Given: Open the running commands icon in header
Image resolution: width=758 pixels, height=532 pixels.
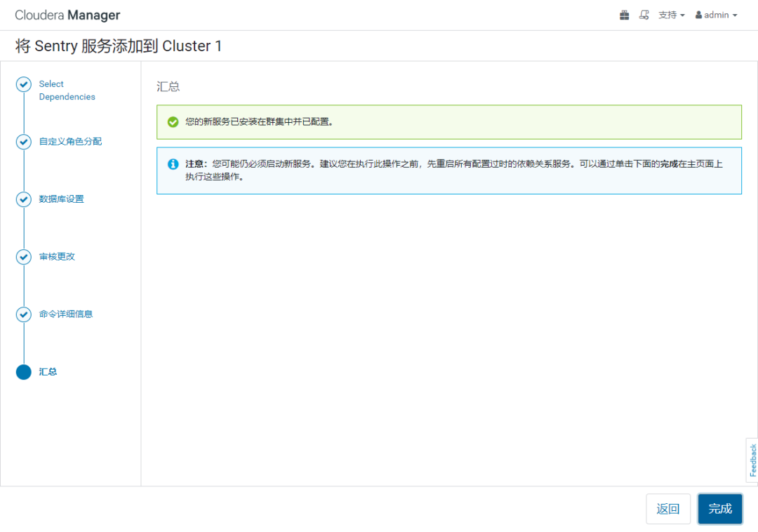Looking at the screenshot, I should tap(644, 15).
